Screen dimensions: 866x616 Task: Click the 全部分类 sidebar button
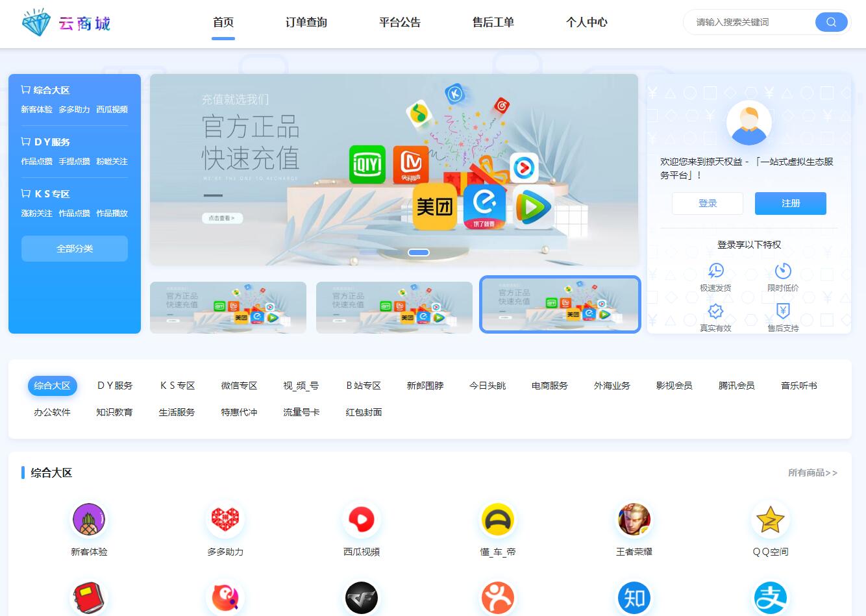(75, 249)
